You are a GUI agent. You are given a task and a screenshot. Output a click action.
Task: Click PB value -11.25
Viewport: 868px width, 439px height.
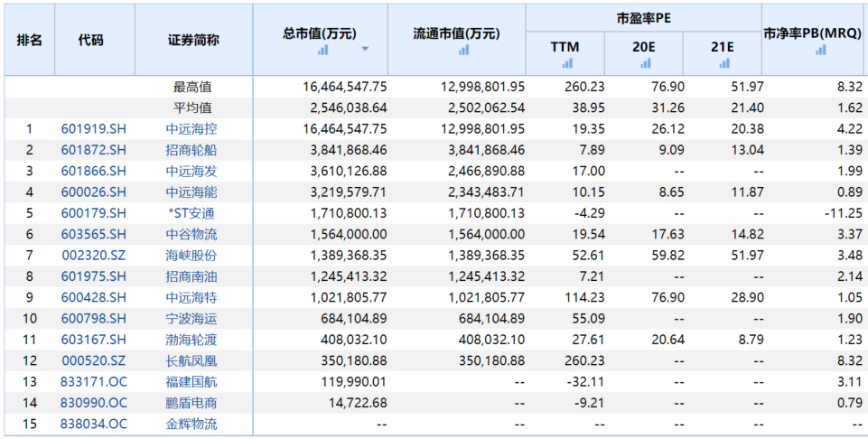844,213
